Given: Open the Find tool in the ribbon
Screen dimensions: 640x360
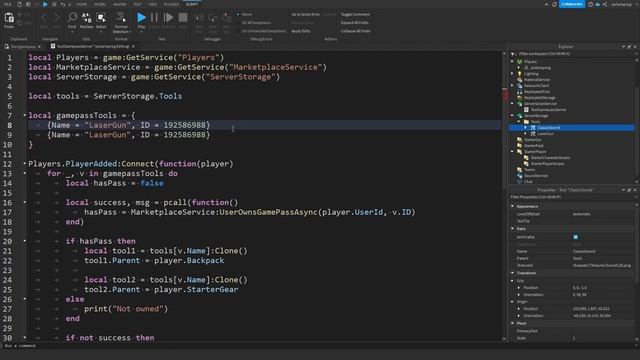Looking at the screenshot, I should pos(72,20).
